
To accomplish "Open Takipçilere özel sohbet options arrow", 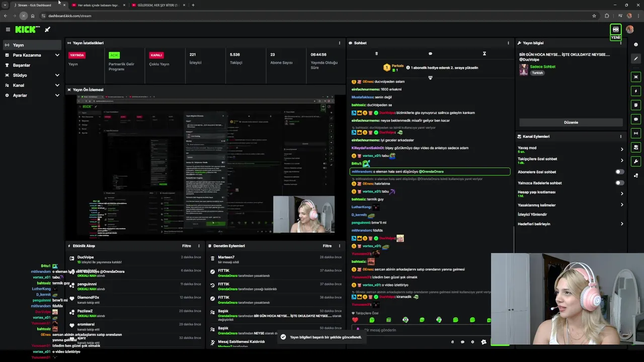I will [x=622, y=160].
